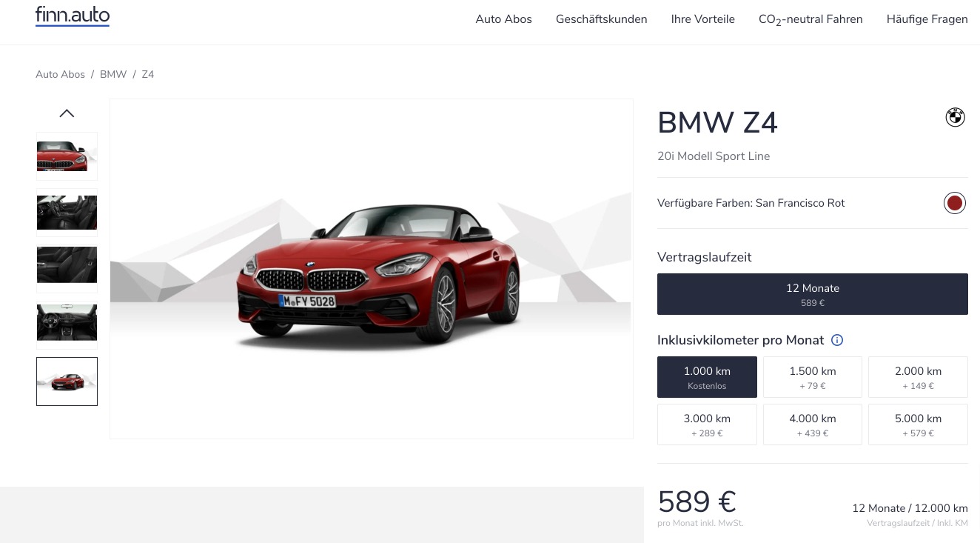Viewport: 980px width, 543px height.
Task: Open Häufige Fragen link
Action: point(927,19)
